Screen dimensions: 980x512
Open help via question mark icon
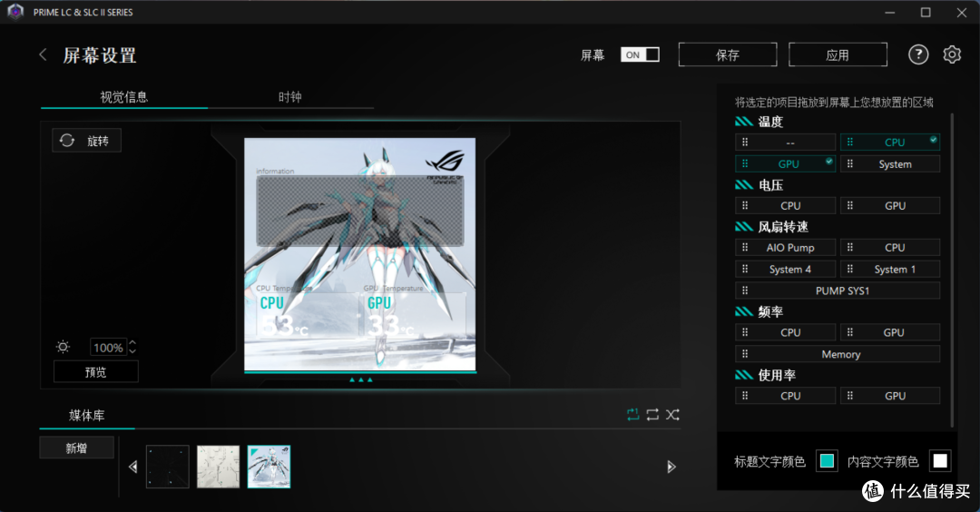917,55
